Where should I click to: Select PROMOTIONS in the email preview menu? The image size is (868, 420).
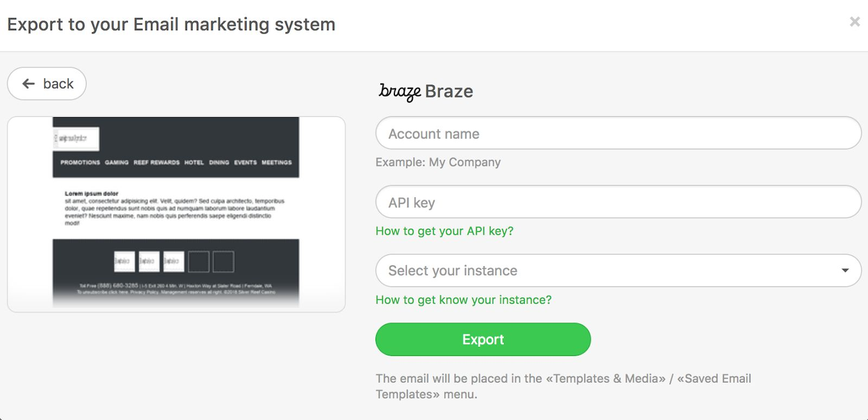80,163
